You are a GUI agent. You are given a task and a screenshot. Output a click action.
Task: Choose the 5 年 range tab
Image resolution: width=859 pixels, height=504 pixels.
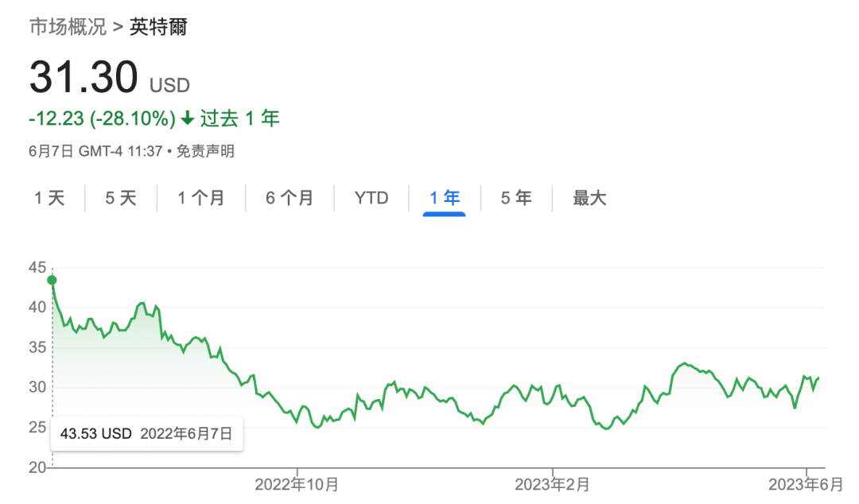tap(516, 198)
